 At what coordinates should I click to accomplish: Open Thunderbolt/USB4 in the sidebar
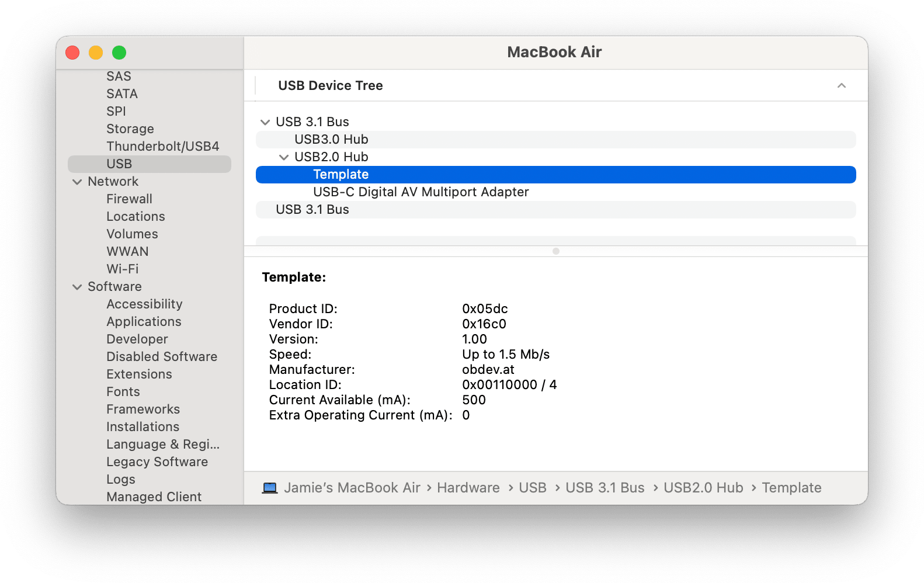(163, 147)
